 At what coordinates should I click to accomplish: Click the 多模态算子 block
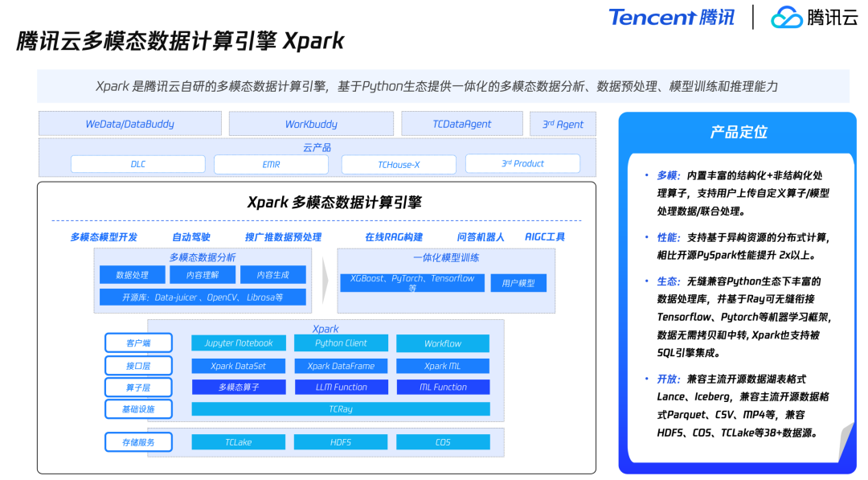tap(239, 387)
